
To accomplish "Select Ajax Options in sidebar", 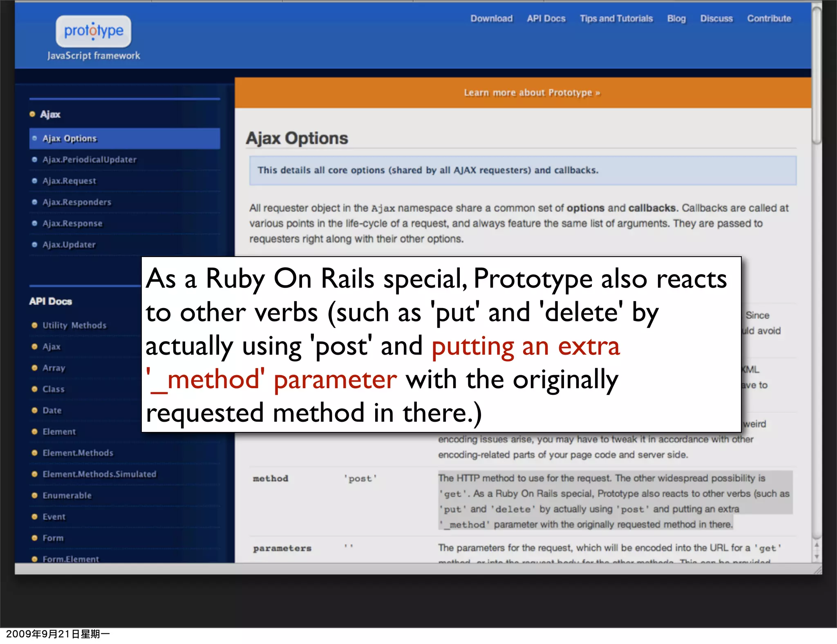I will click(70, 139).
